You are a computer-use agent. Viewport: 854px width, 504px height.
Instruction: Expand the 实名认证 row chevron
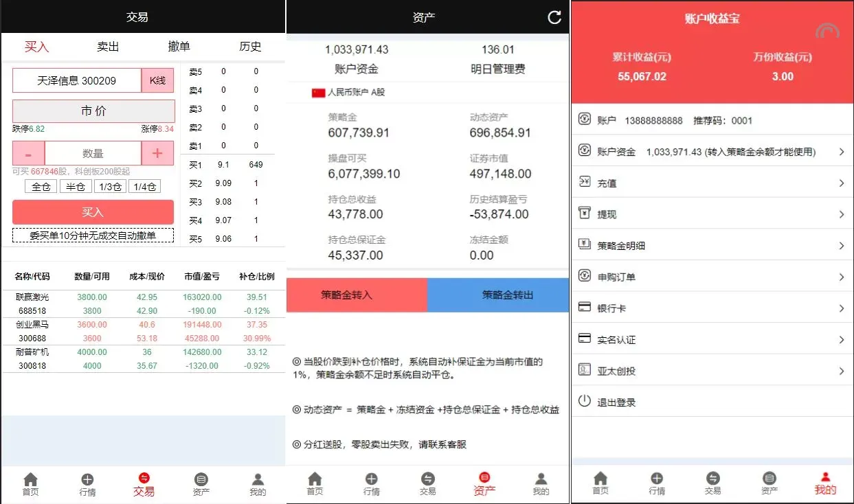(842, 340)
